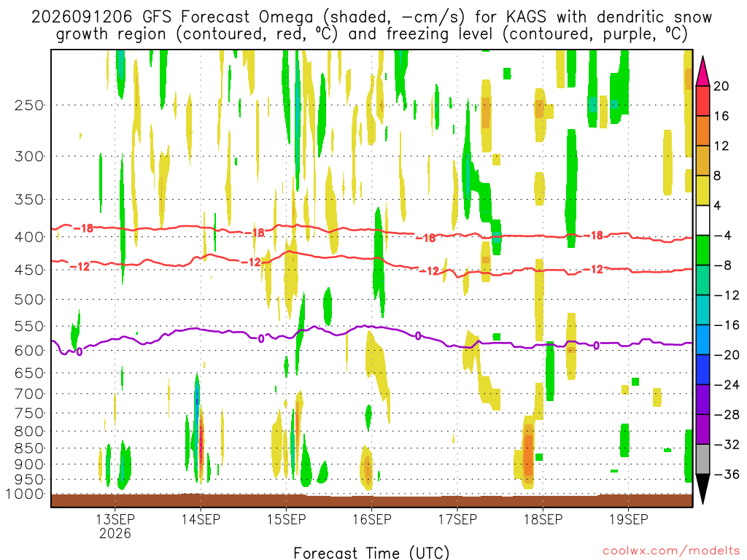This screenshot has height=560, width=747.
Task: Click the purple 0 freezing level label near 16SEP
Action: click(x=418, y=335)
